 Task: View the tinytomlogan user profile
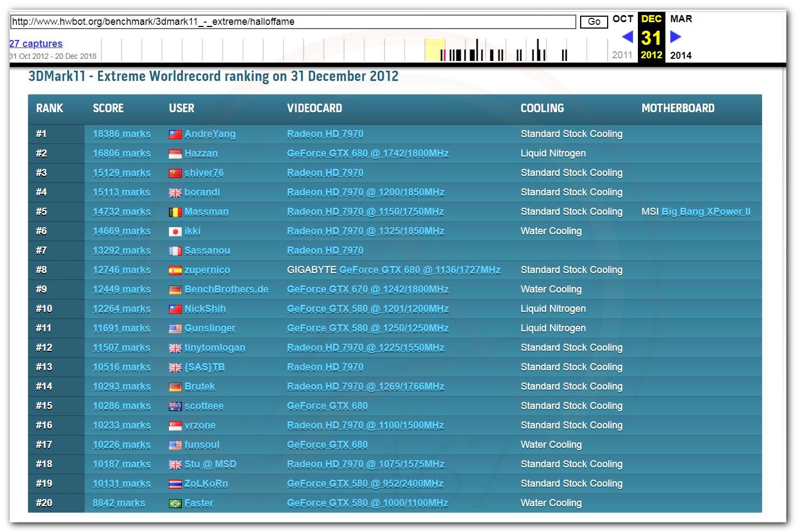[214, 347]
